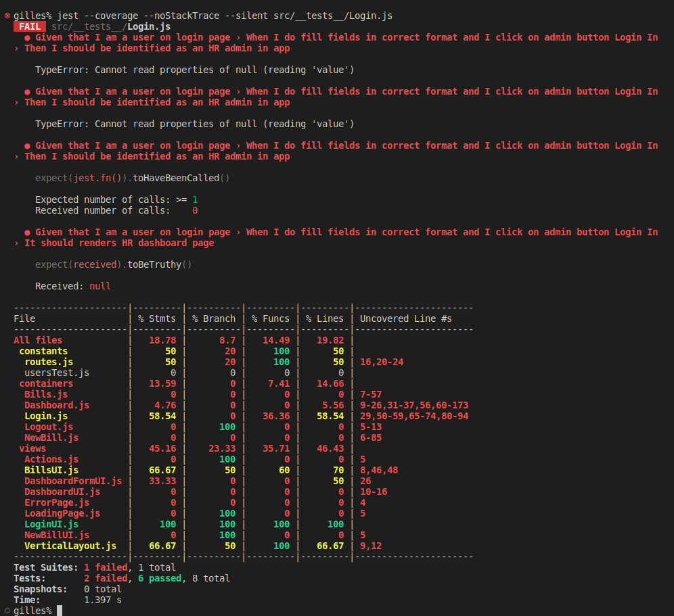Click the red failed-command decoration icon
Image resolution: width=674 pixels, height=616 pixels.
point(7,16)
